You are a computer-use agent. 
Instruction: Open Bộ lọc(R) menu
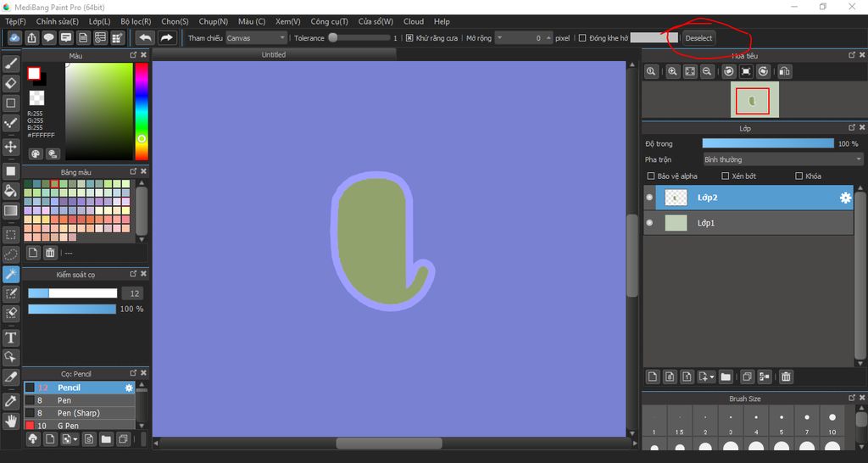(x=136, y=21)
